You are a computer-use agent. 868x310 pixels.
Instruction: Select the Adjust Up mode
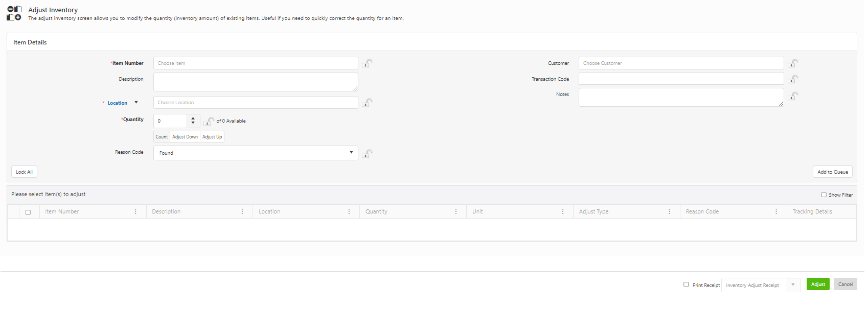(x=212, y=137)
